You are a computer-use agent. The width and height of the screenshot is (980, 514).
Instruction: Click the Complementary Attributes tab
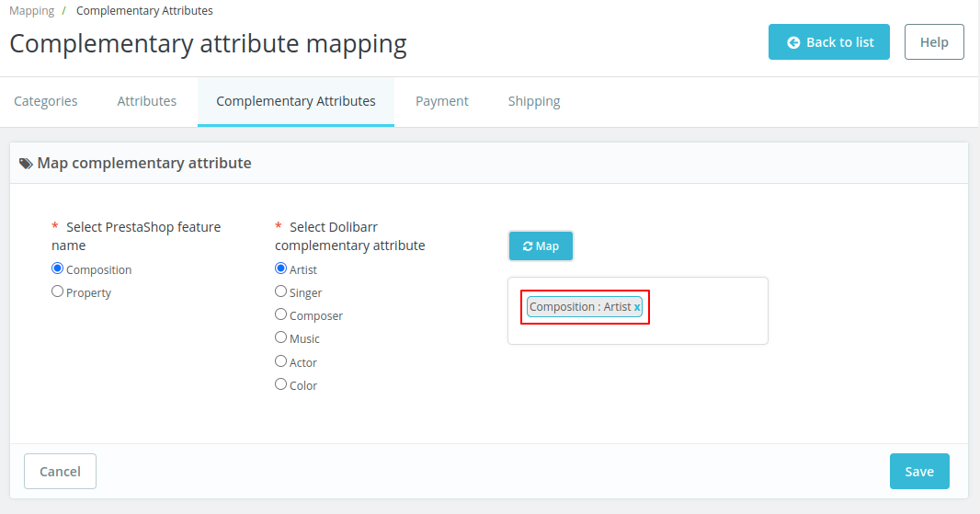coord(296,101)
